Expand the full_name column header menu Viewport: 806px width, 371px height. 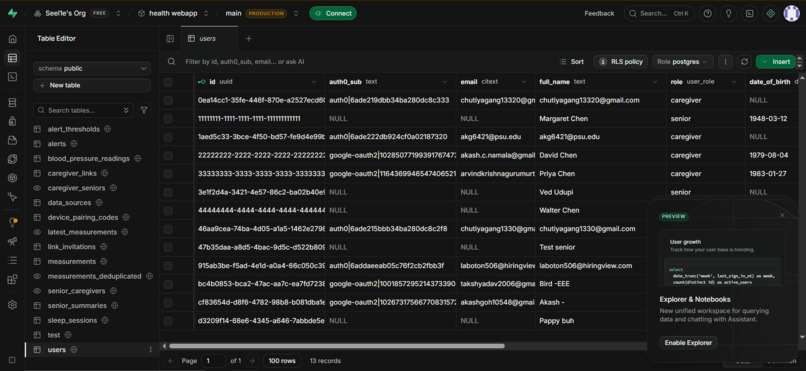click(x=655, y=82)
